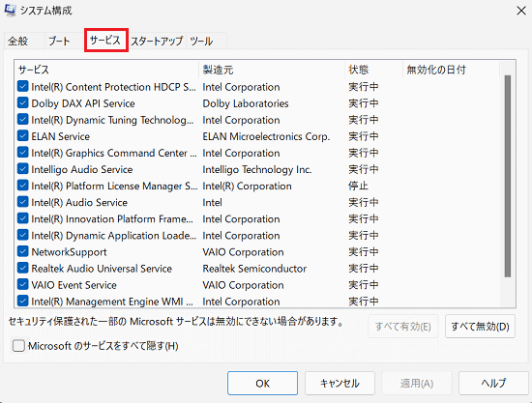Confirm with the OK button
The width and height of the screenshot is (532, 403).
[262, 384]
